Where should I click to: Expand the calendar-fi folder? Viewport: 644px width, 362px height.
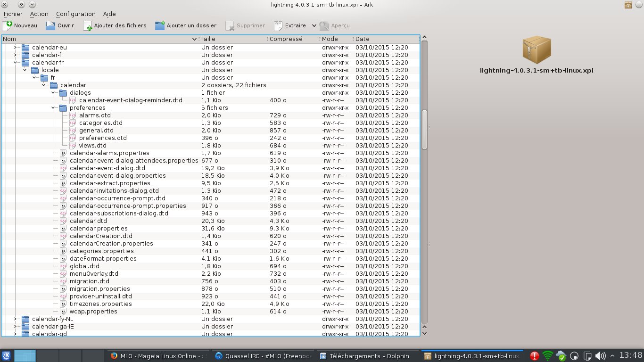tap(15, 55)
